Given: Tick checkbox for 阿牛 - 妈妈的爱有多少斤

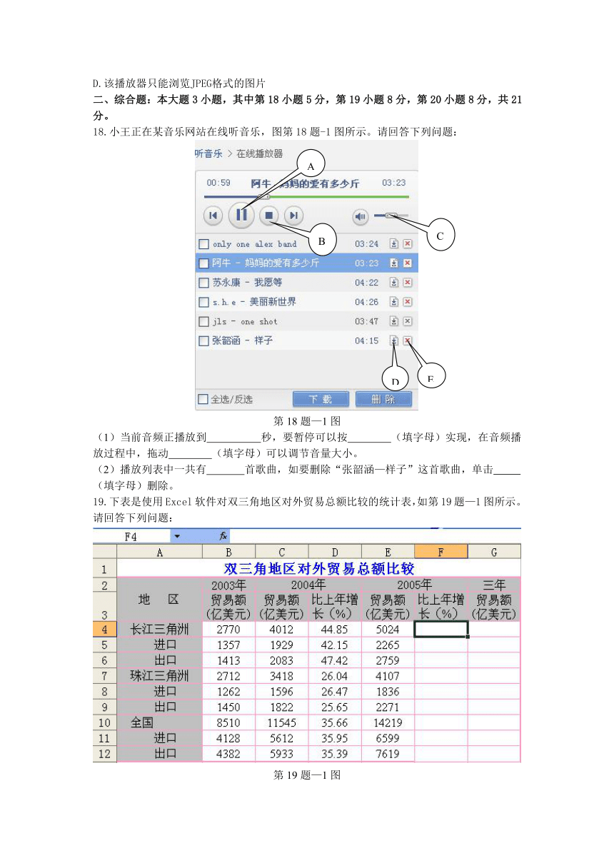Looking at the screenshot, I should click(x=203, y=263).
